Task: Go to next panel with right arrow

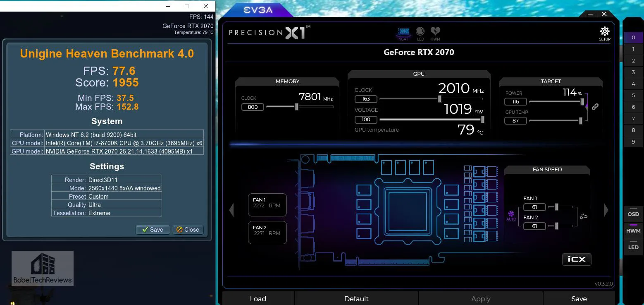Action: point(606,210)
